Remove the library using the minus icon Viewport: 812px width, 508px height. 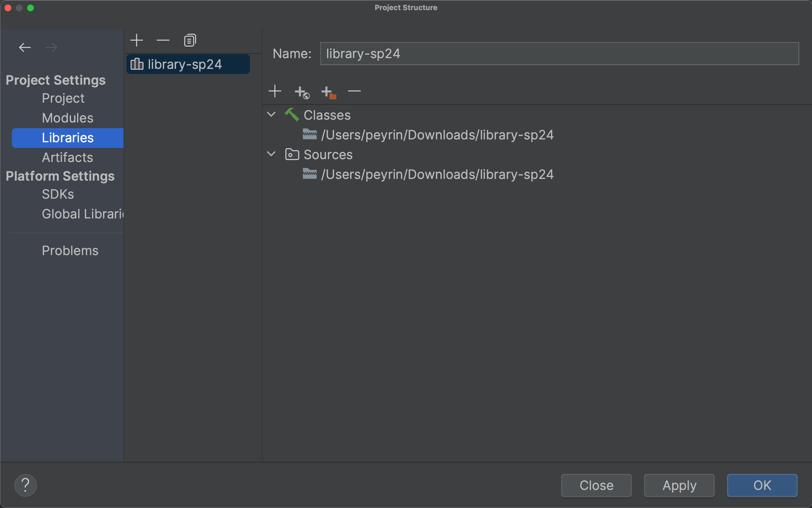point(163,40)
